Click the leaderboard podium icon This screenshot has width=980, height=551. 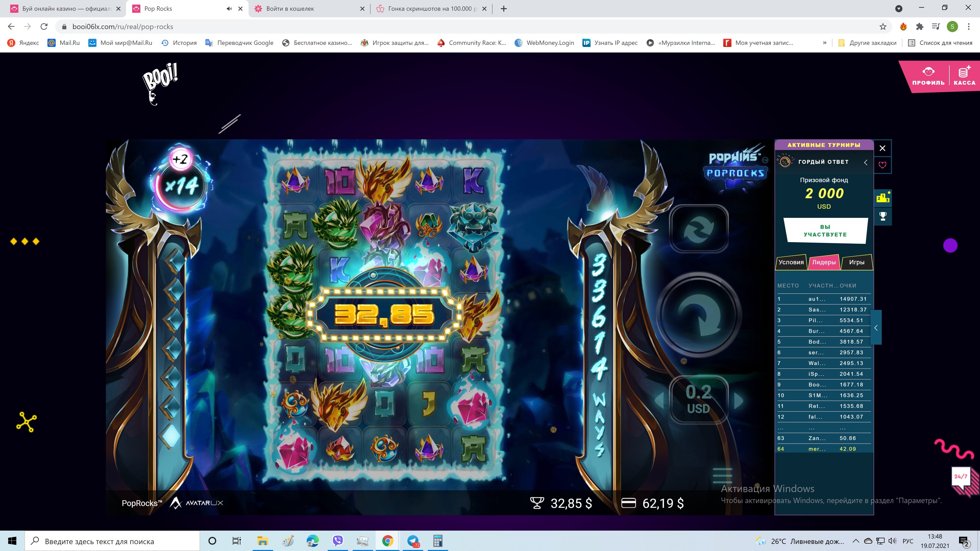(x=883, y=198)
